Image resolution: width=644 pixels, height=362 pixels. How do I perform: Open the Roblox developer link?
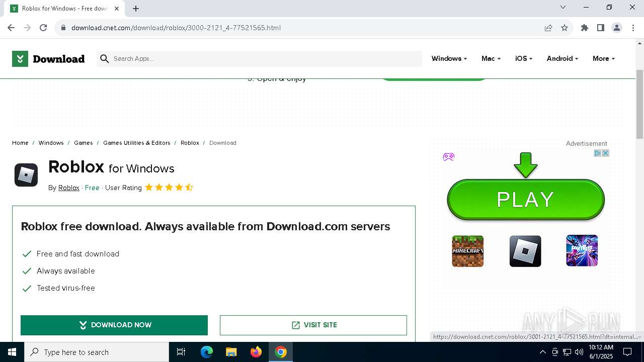pos(69,188)
